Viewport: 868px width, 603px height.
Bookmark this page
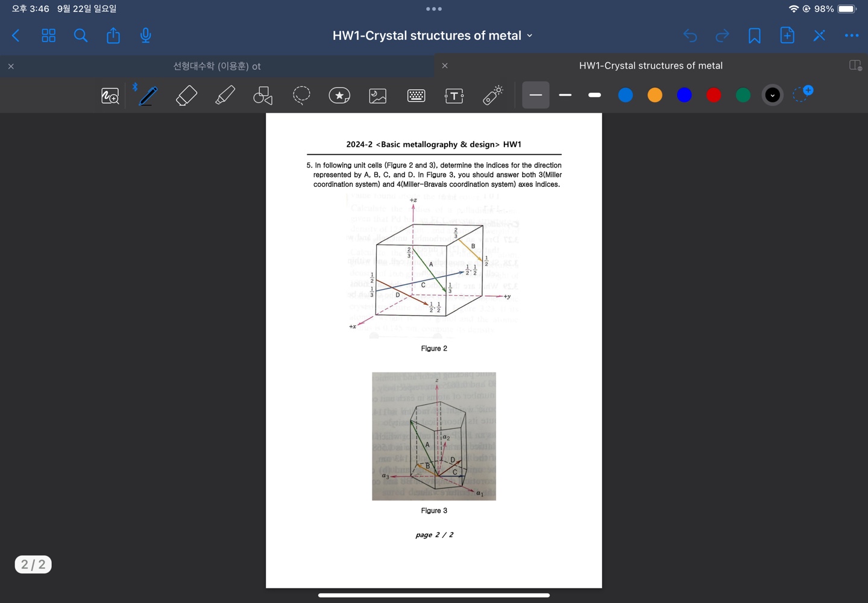tap(754, 36)
